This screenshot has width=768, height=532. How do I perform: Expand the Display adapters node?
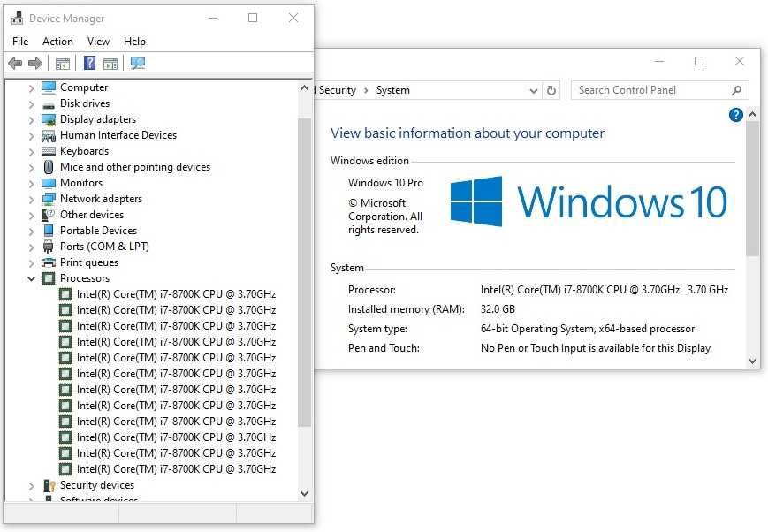[31, 120]
